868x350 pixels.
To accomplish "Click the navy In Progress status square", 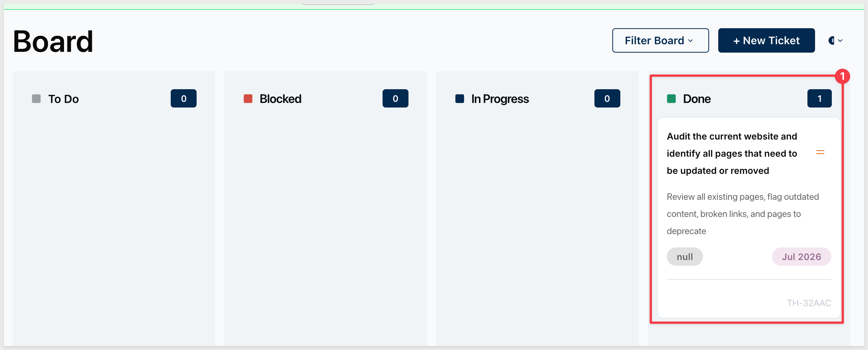I will coord(460,99).
